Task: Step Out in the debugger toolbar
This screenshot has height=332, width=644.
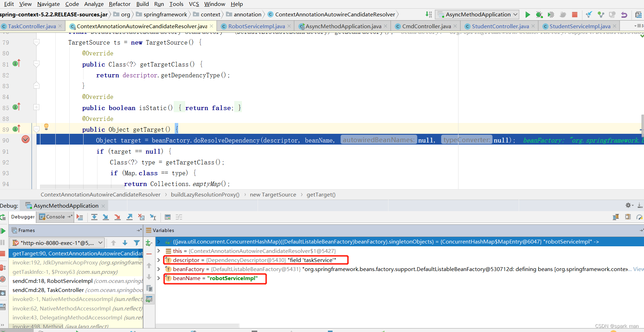Action: point(129,217)
